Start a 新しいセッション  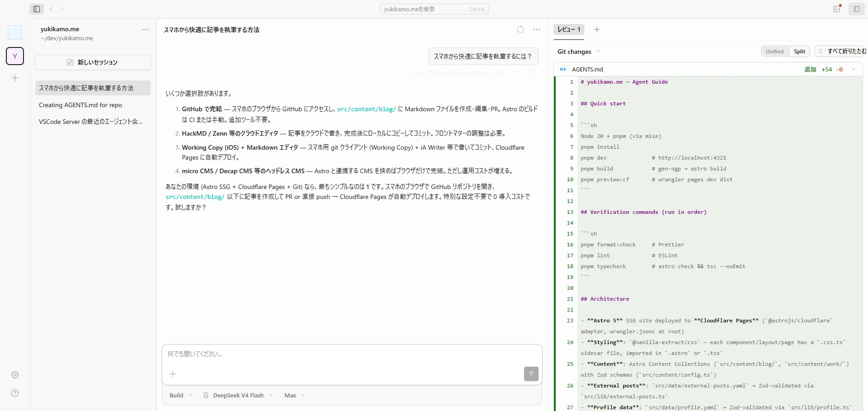tap(93, 62)
